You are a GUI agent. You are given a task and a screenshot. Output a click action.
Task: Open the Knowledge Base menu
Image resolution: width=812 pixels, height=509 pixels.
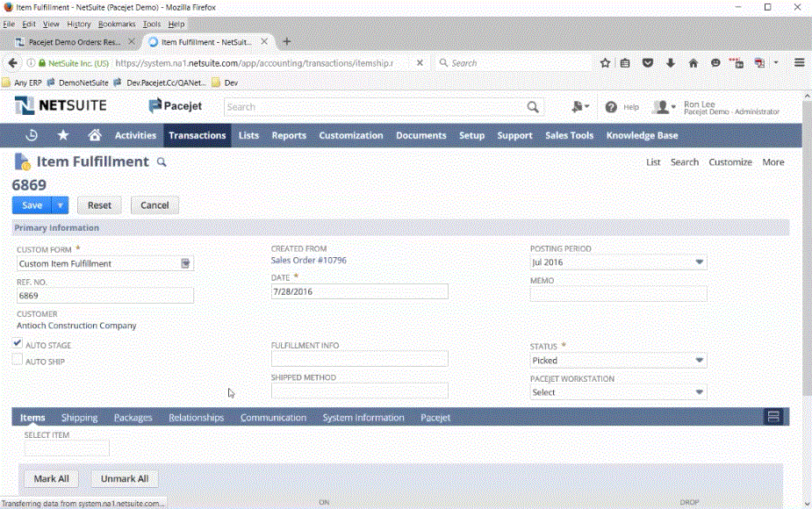click(x=642, y=135)
